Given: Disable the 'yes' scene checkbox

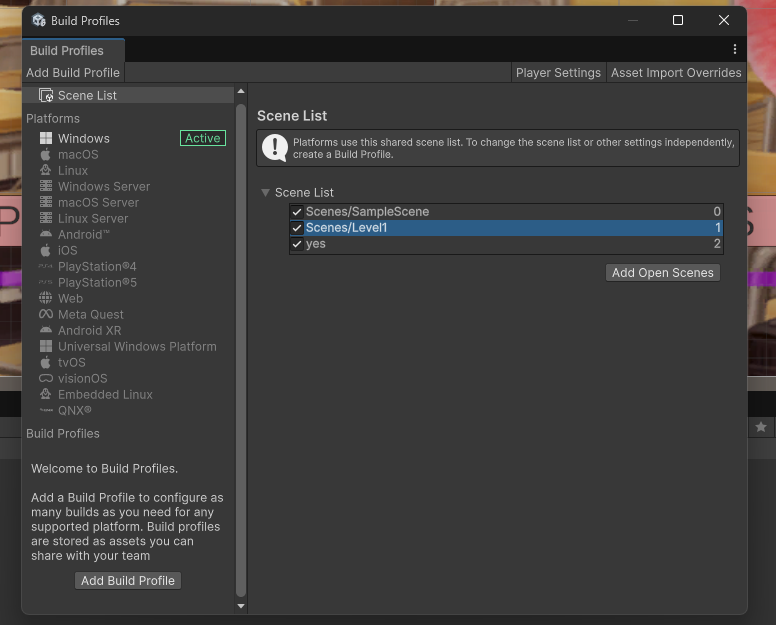Looking at the screenshot, I should (x=297, y=244).
